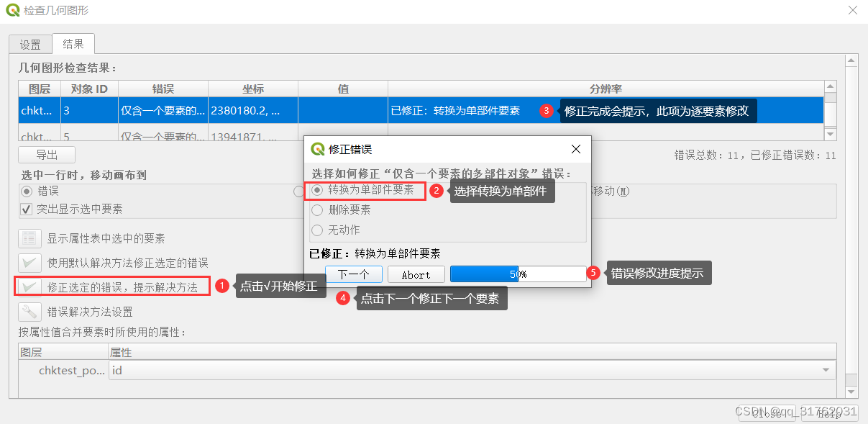Click the 错误 column header in results table
The width and height of the screenshot is (868, 424).
point(163,89)
